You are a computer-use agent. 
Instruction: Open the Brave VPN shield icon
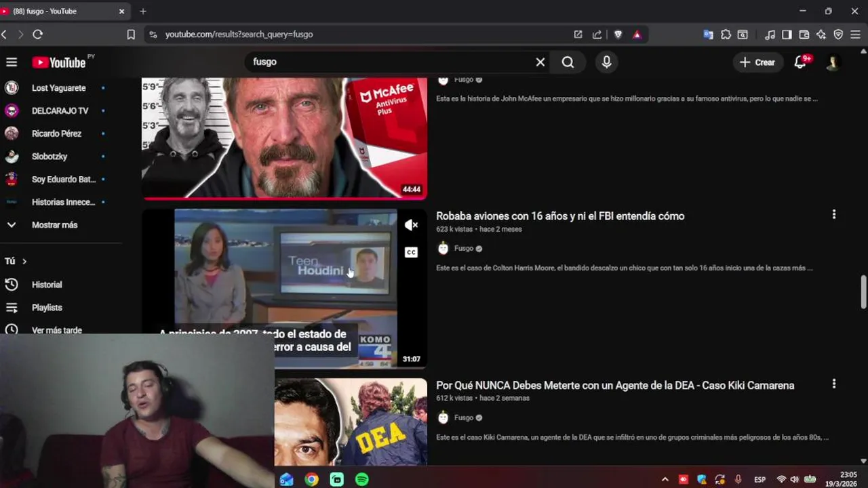(838, 34)
